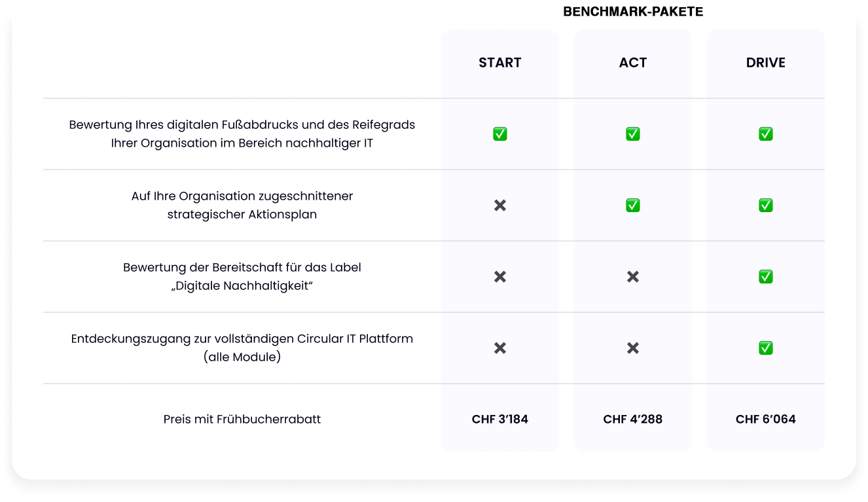Screen dimensions: 868x502
Task: Select the ACT package column header
Action: (x=633, y=63)
